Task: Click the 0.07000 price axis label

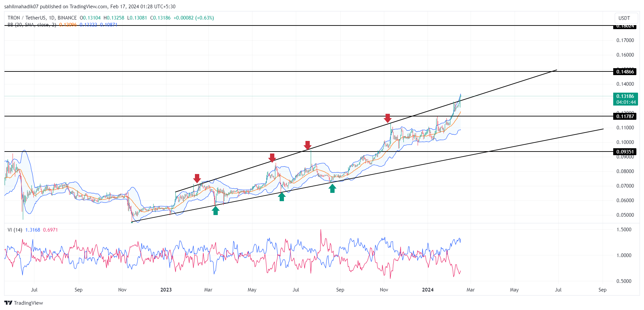Action: coord(625,186)
